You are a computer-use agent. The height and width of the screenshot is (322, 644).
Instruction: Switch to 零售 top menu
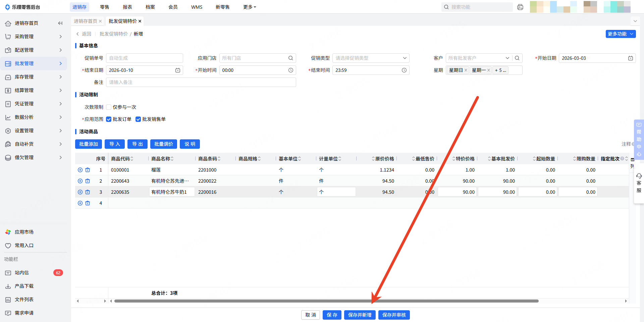105,7
